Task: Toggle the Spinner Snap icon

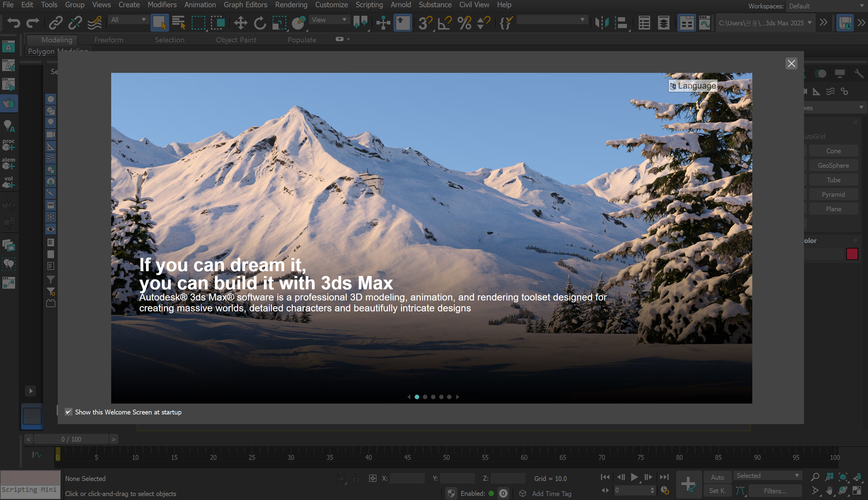Action: (x=484, y=23)
